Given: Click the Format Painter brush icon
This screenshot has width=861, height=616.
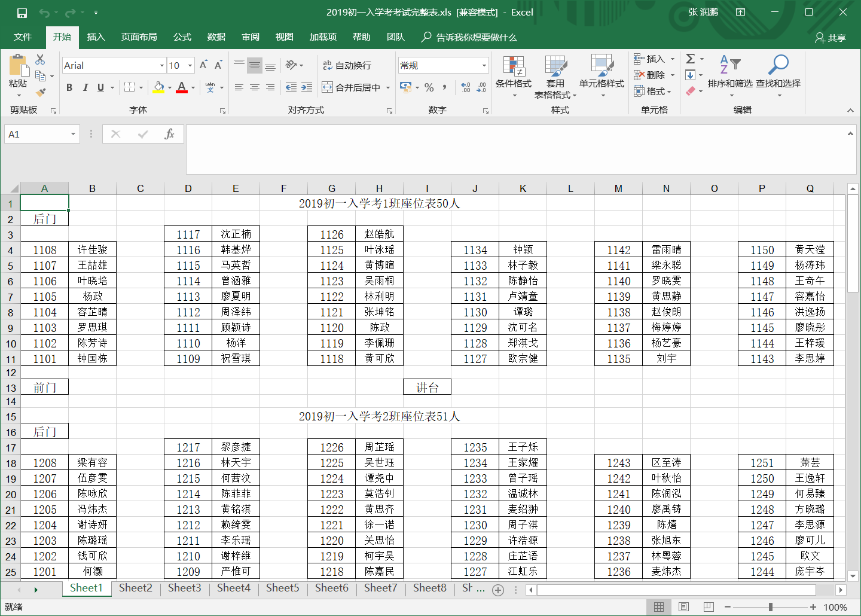Looking at the screenshot, I should (x=40, y=92).
